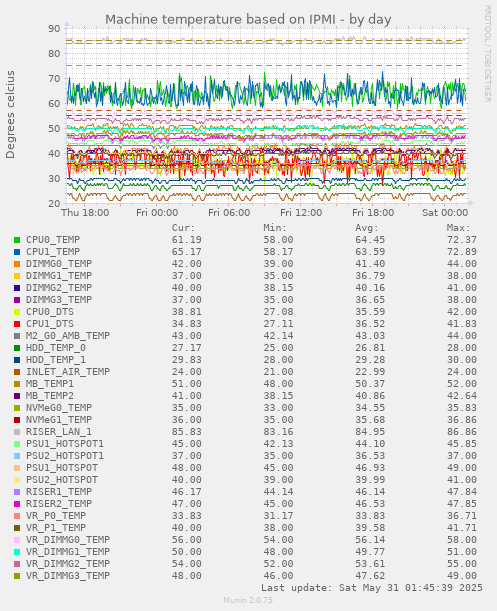Viewport: 497px width, 611px height.
Task: Select the RISER2_TEMP legend label
Action: [x=59, y=504]
